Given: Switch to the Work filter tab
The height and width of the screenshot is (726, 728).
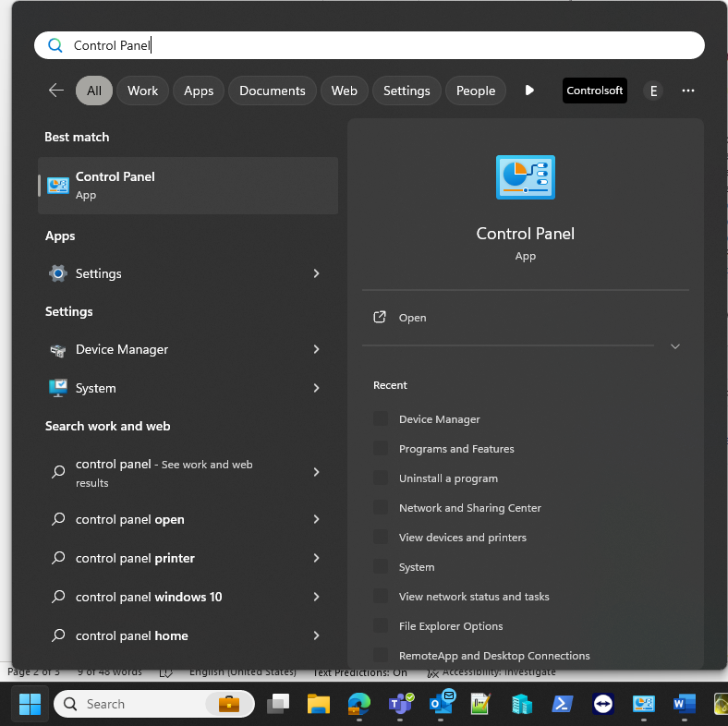Looking at the screenshot, I should click(x=142, y=91).
